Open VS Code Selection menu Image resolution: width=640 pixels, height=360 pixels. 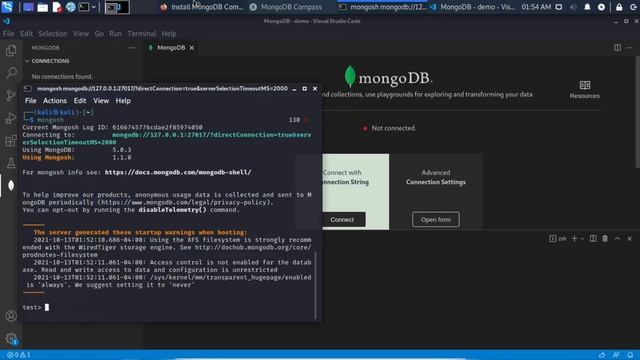tap(53, 33)
